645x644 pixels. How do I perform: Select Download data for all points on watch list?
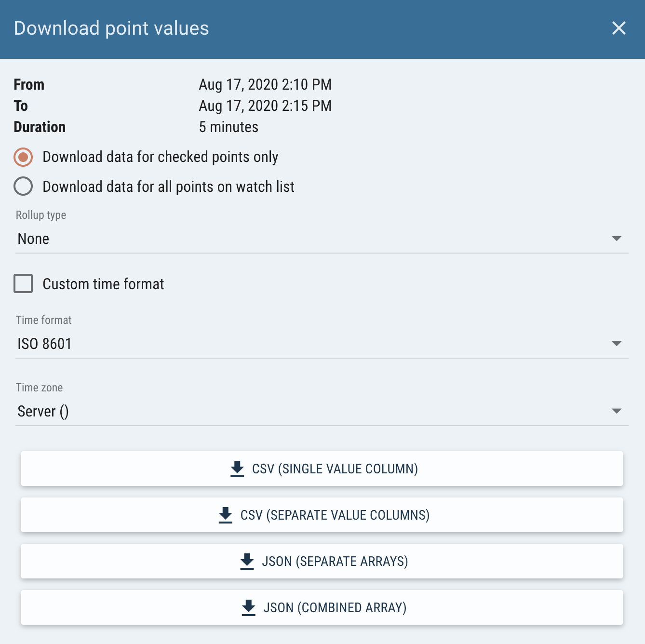pos(23,187)
